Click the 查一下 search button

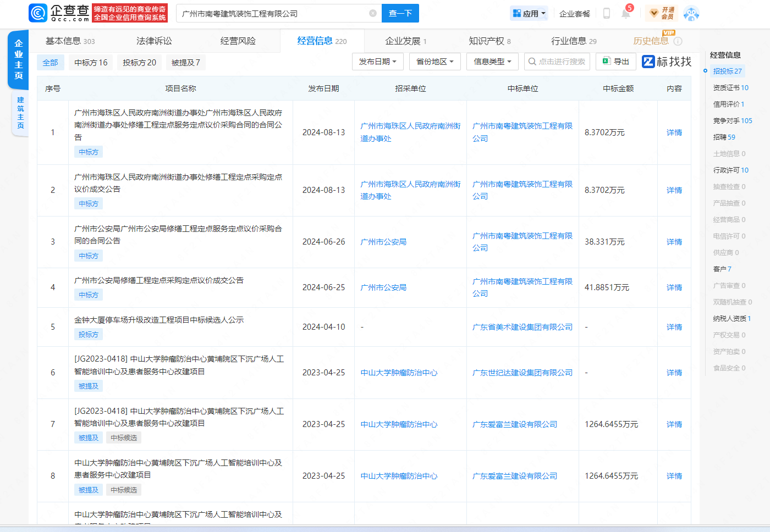tap(400, 13)
